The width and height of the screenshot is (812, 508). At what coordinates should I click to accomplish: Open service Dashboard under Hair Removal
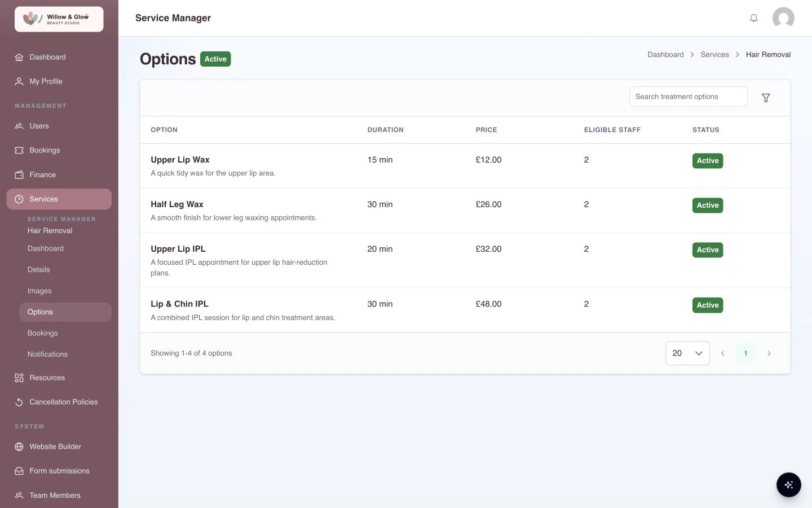[65, 248]
